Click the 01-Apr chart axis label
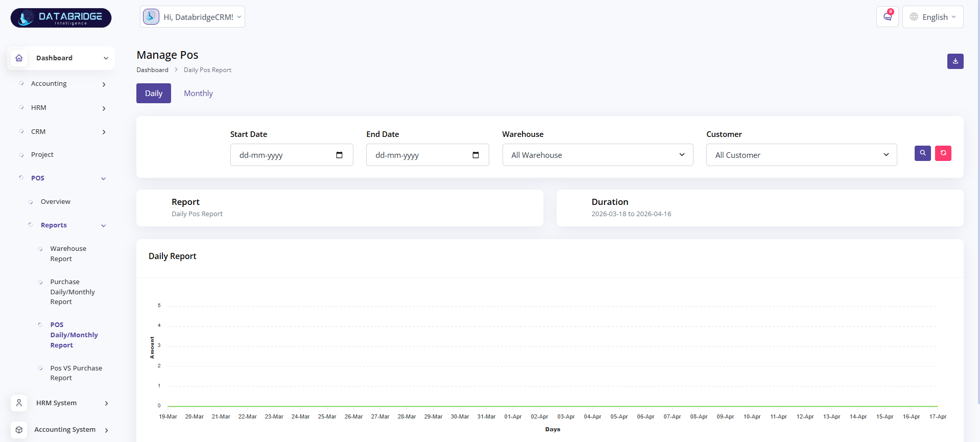This screenshot has height=442, width=980. [513, 417]
